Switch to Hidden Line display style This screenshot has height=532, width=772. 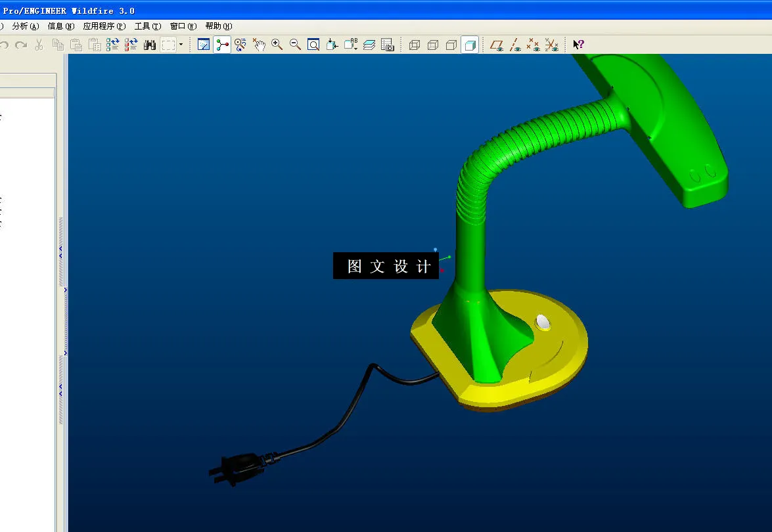tap(433, 45)
